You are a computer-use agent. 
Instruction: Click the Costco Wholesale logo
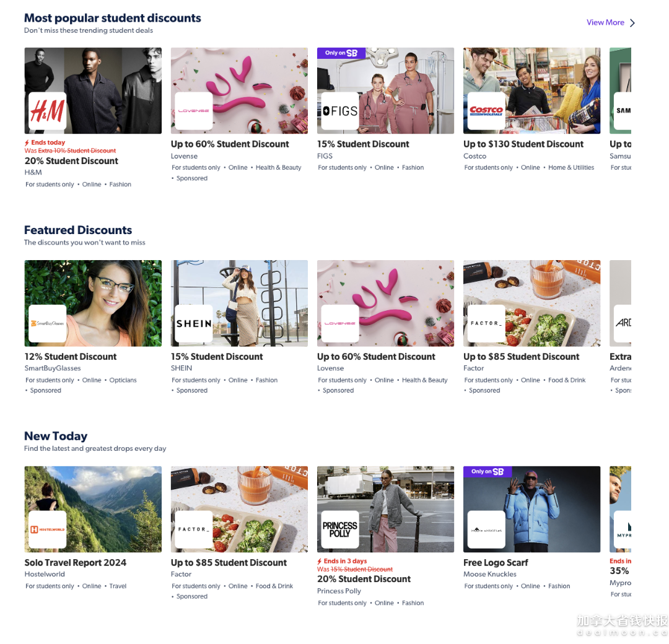tap(486, 111)
